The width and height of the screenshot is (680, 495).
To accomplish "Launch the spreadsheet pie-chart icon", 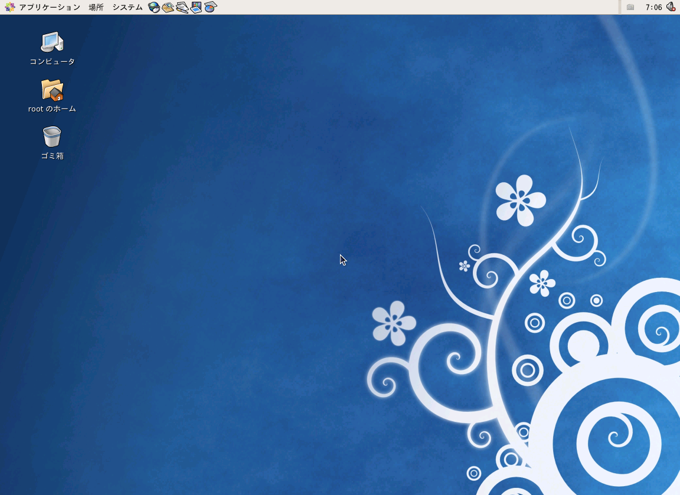I will point(210,7).
